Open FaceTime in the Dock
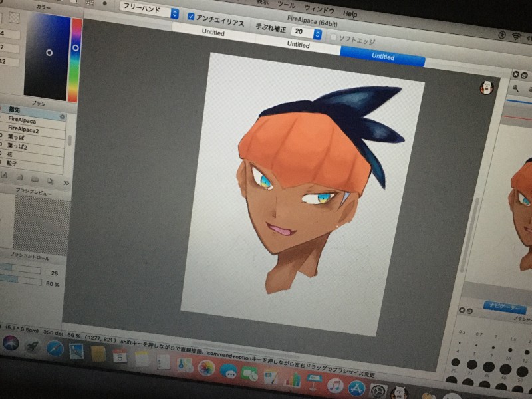 point(250,374)
